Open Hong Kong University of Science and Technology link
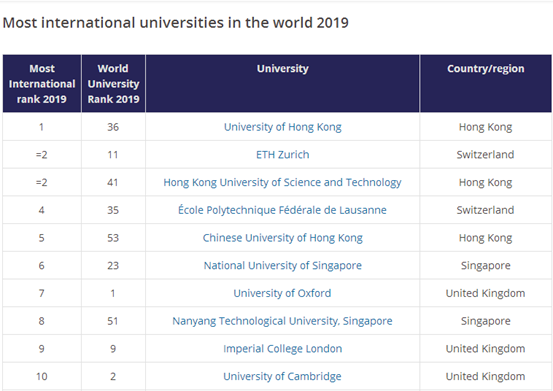The image size is (553, 391). pos(282,182)
